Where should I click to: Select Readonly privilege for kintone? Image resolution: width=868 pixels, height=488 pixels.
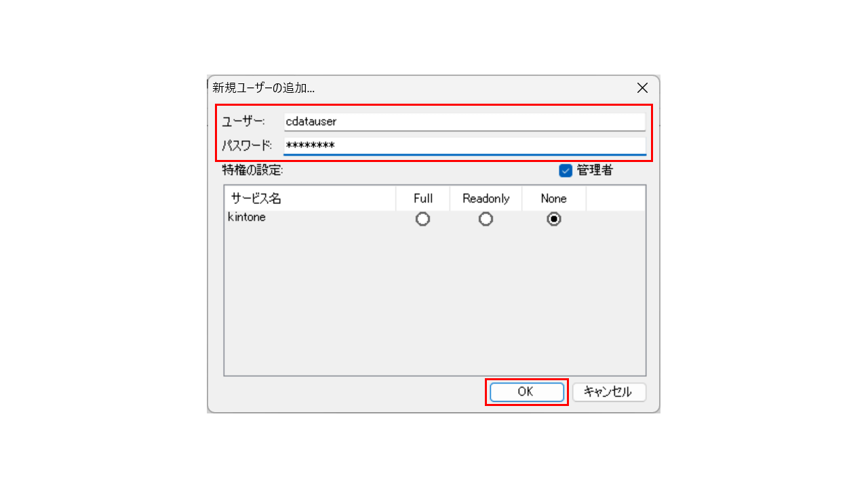[x=486, y=220]
